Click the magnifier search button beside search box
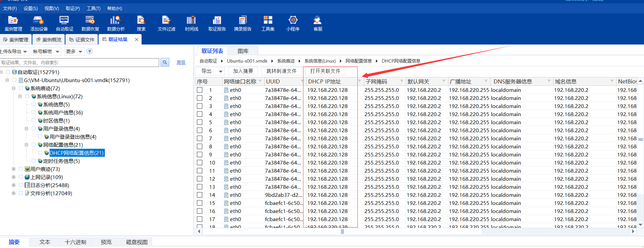The width and height of the screenshot is (644, 248). pyautogui.click(x=165, y=62)
